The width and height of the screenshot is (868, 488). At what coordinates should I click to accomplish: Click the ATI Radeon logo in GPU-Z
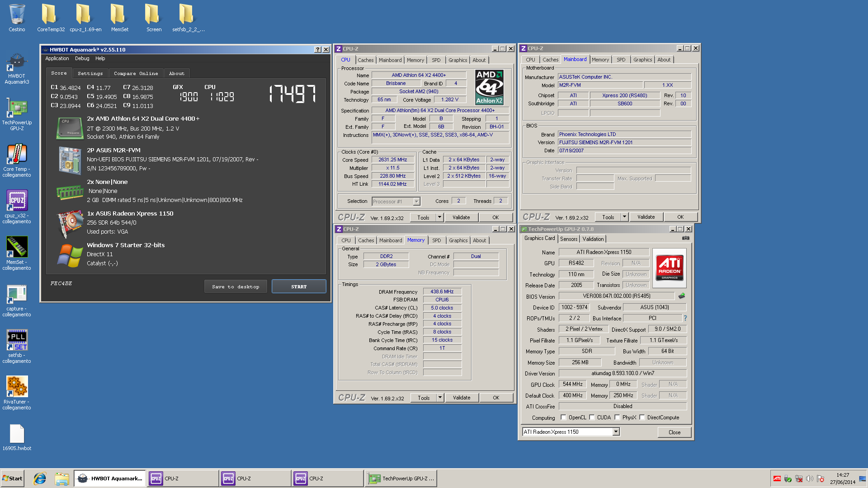tap(670, 268)
